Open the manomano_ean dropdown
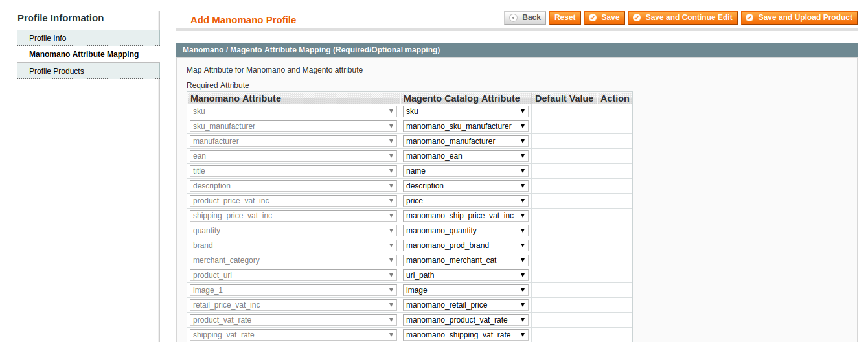The width and height of the screenshot is (868, 342). (x=466, y=156)
